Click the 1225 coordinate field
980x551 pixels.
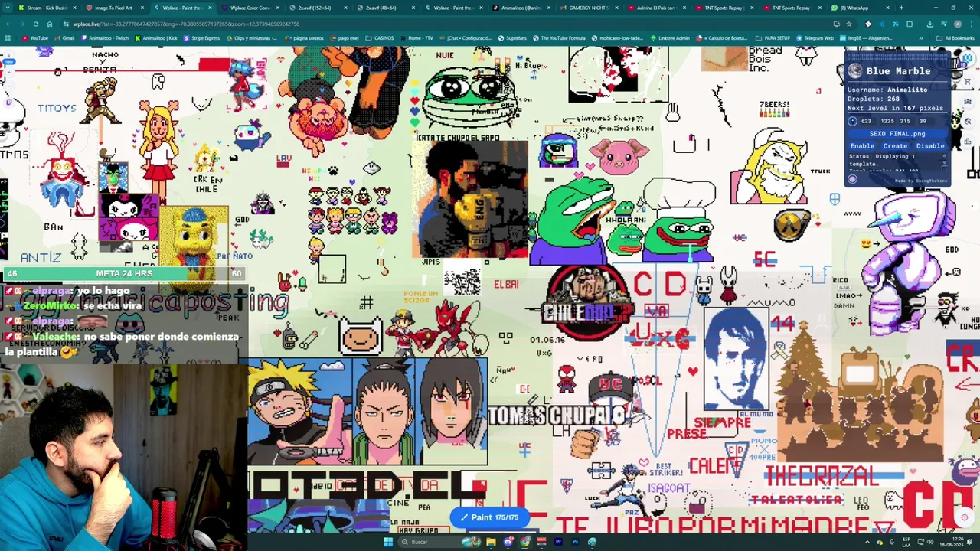887,121
